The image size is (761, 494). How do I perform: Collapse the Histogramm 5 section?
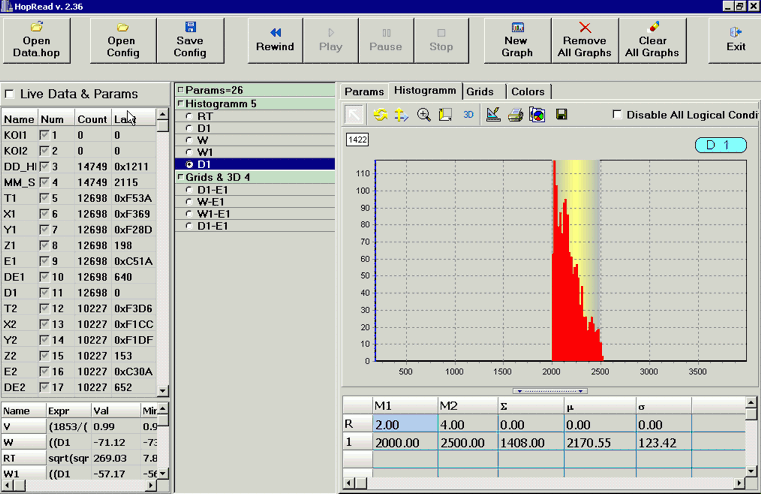coord(180,104)
